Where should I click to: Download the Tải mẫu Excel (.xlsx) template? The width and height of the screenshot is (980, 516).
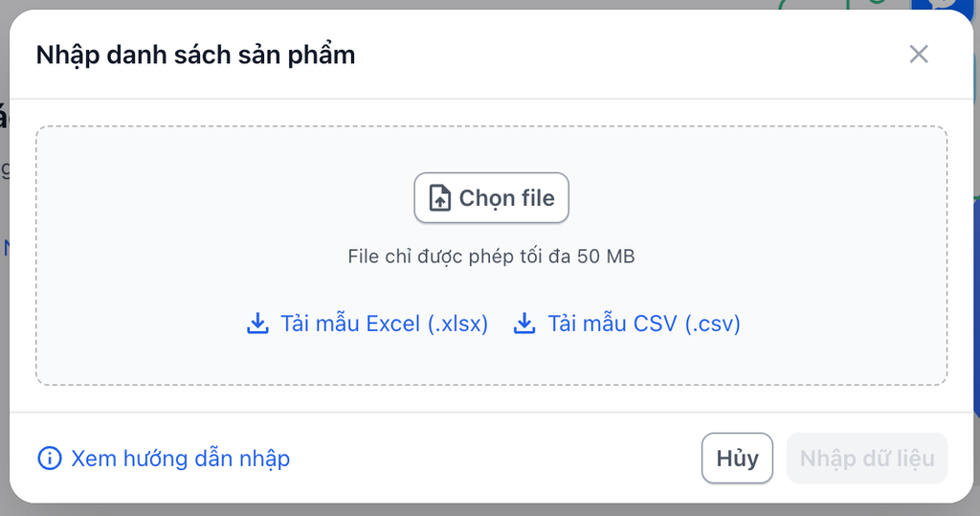(384, 324)
